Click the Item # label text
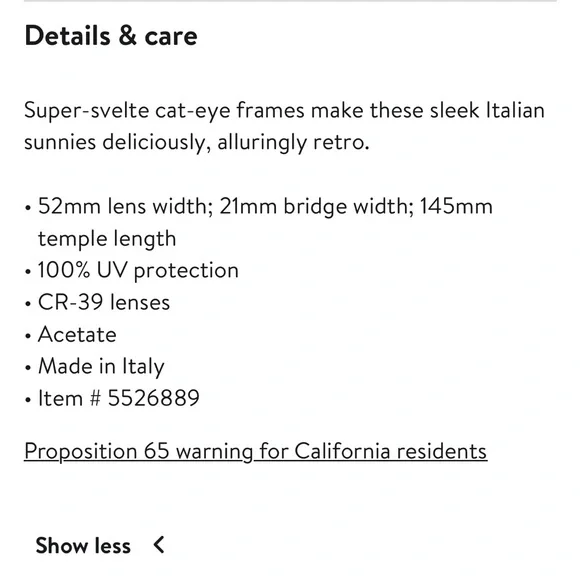 pos(69,398)
